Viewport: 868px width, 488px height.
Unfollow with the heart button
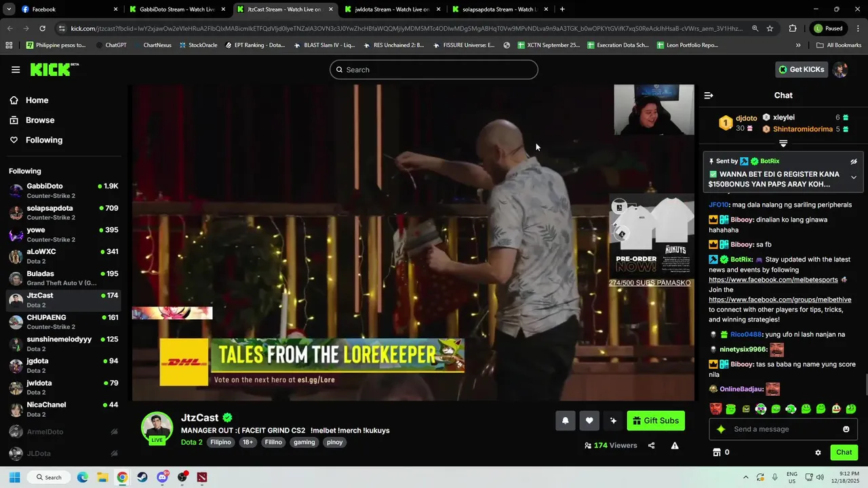(589, 421)
